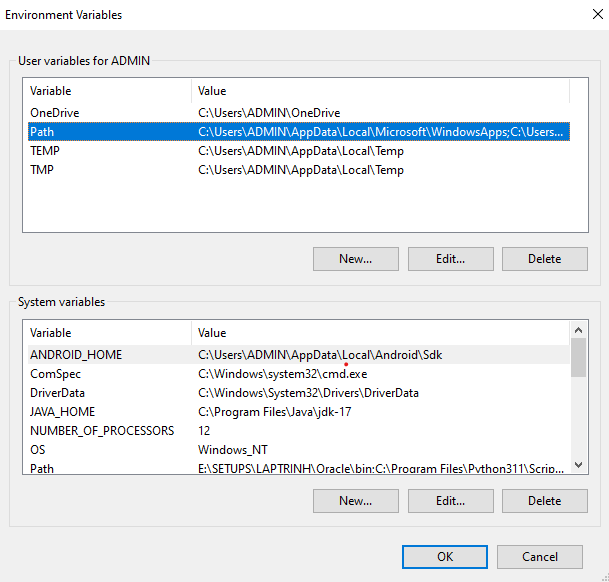Select the system Path variable row

[42, 468]
